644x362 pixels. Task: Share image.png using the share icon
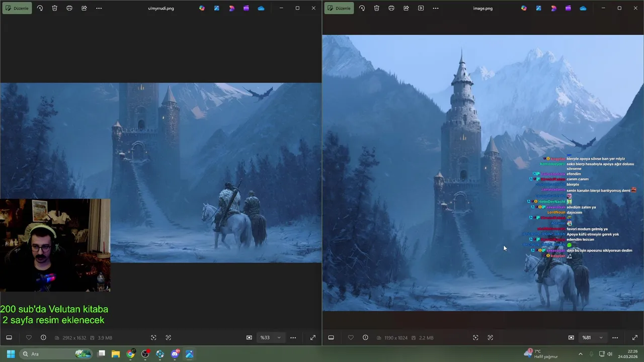tap(406, 8)
